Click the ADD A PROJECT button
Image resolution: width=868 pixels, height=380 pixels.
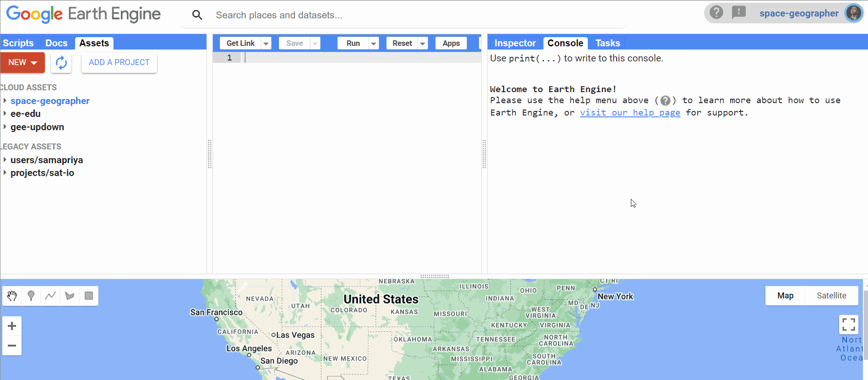119,62
